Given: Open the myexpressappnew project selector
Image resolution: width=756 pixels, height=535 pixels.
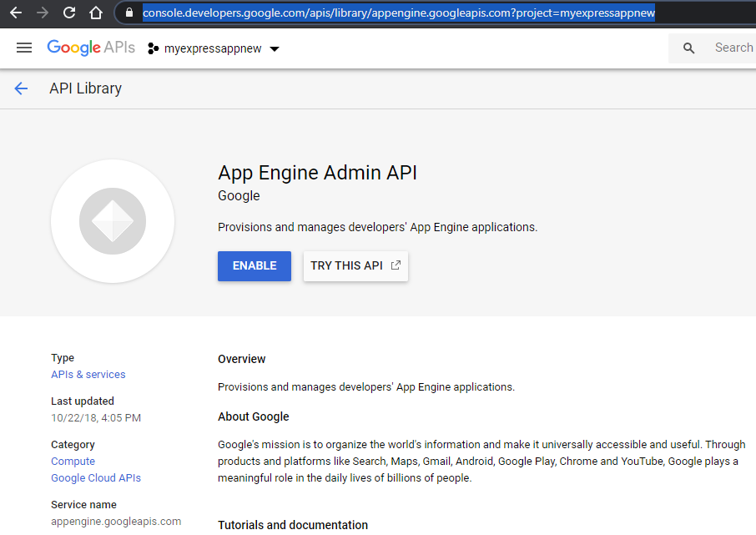Looking at the screenshot, I should [x=213, y=48].
